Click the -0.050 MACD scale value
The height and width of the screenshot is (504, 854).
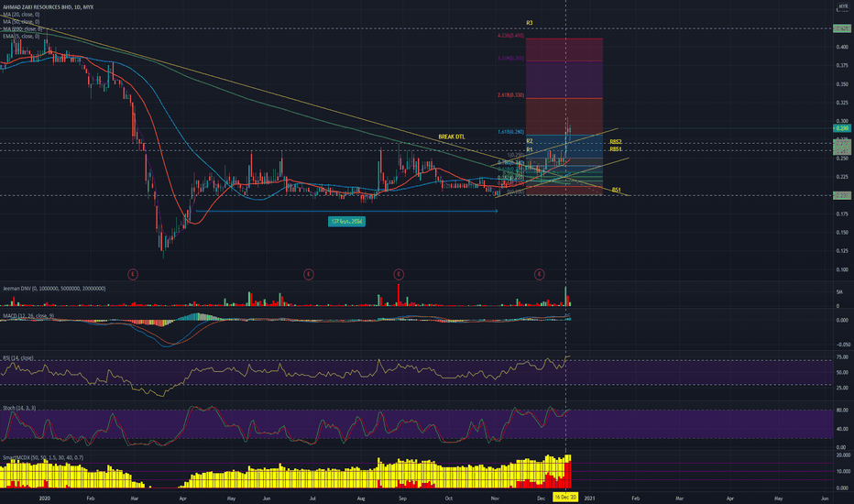tap(842, 345)
